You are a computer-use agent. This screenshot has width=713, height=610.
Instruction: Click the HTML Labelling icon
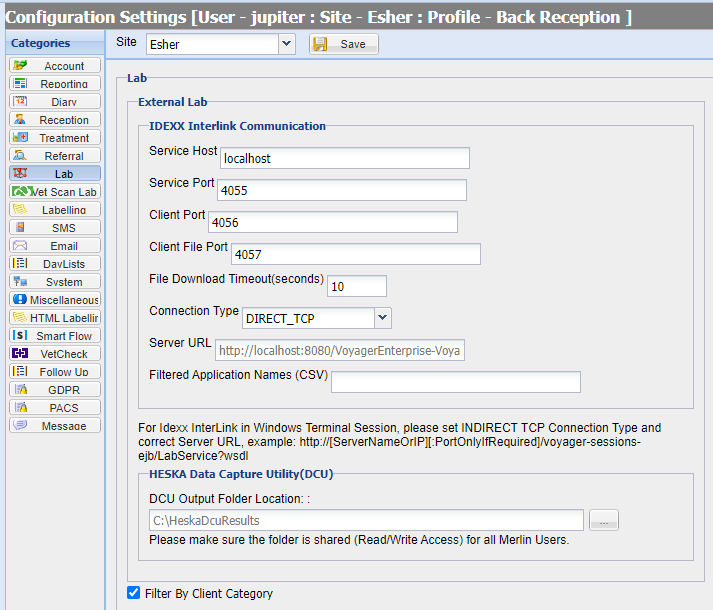click(x=20, y=318)
